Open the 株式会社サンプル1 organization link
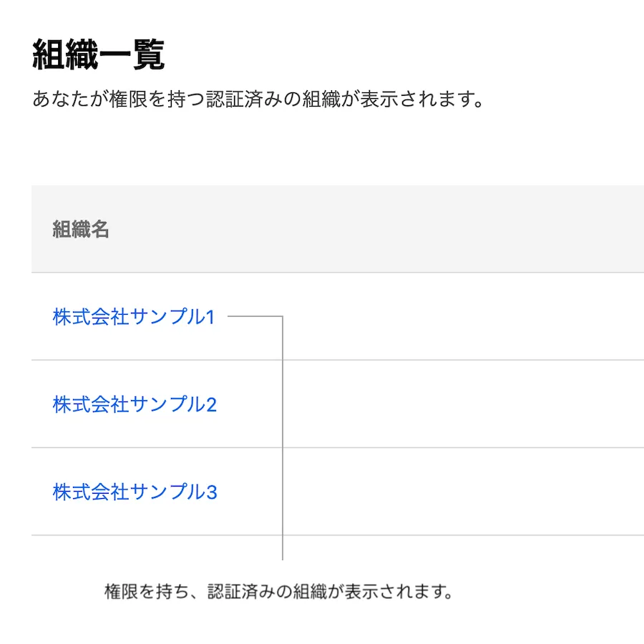The image size is (644, 644). [x=133, y=317]
